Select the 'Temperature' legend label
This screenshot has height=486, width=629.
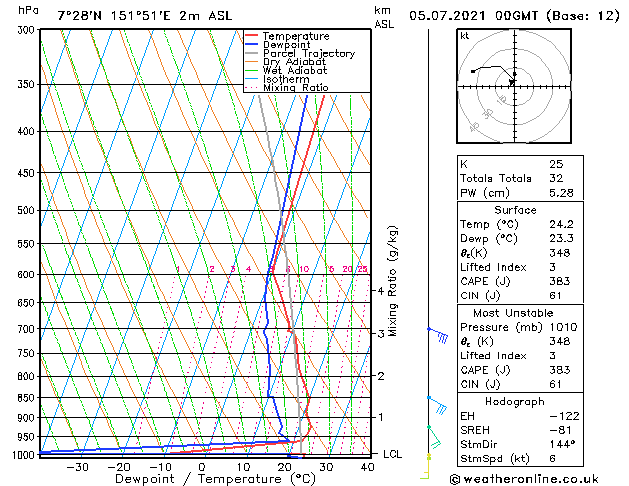pyautogui.click(x=296, y=36)
